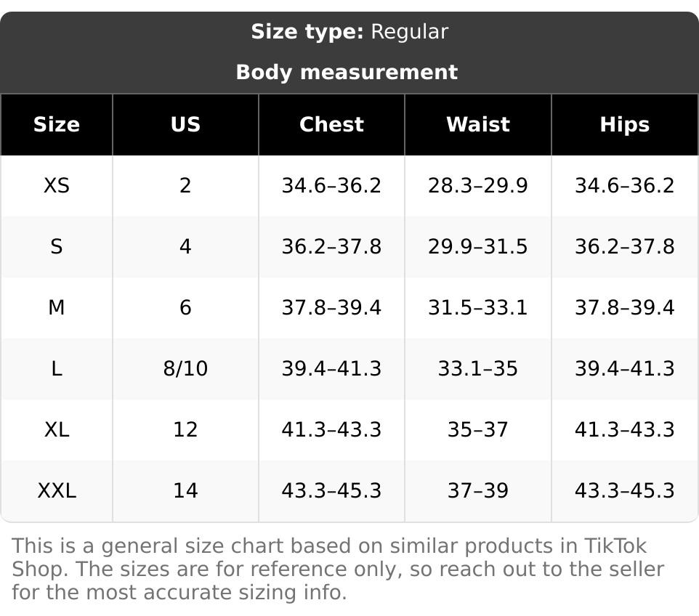Select the Waist column header

478,124
